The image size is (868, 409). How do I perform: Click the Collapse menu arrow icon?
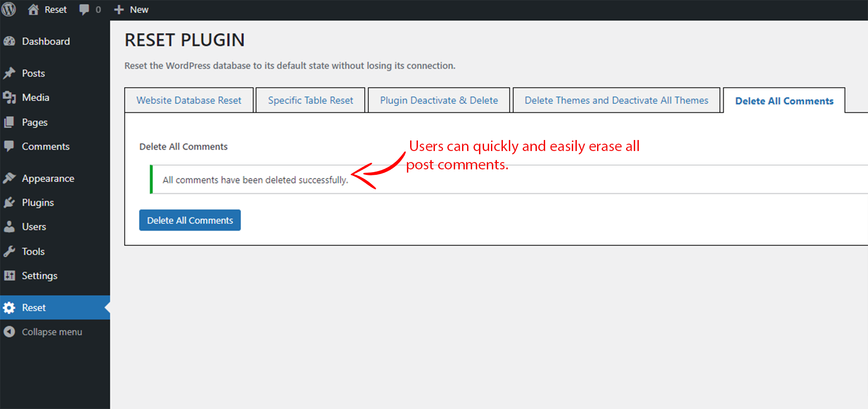[9, 332]
